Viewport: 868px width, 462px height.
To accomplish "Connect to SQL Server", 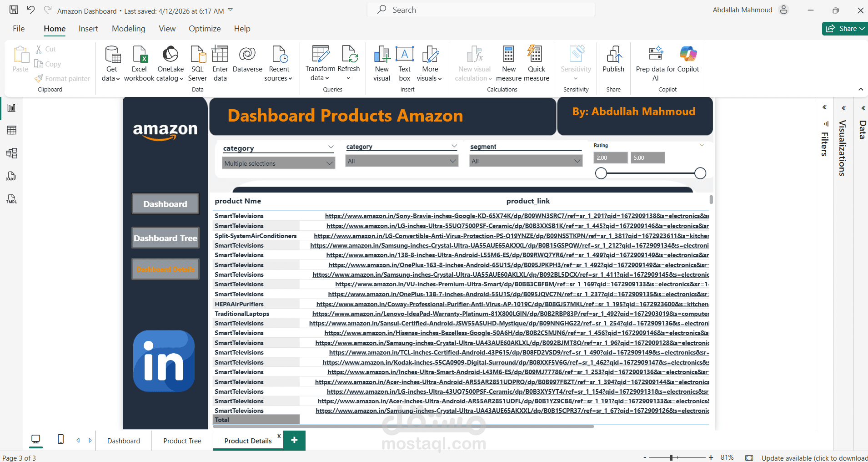I will click(197, 64).
